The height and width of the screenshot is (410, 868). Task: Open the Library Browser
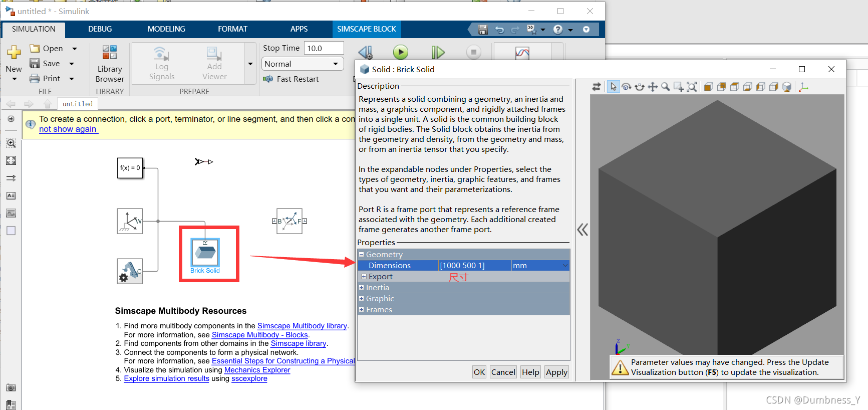click(x=110, y=64)
